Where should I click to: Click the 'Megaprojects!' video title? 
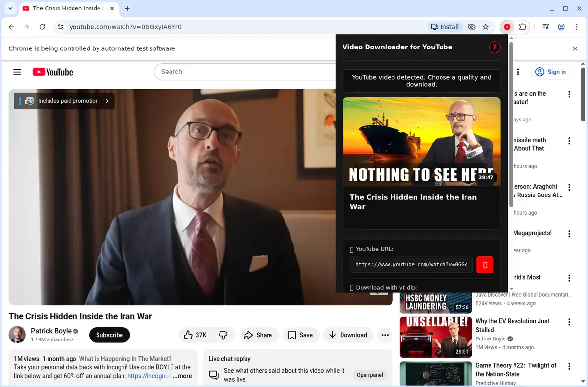[x=533, y=233]
